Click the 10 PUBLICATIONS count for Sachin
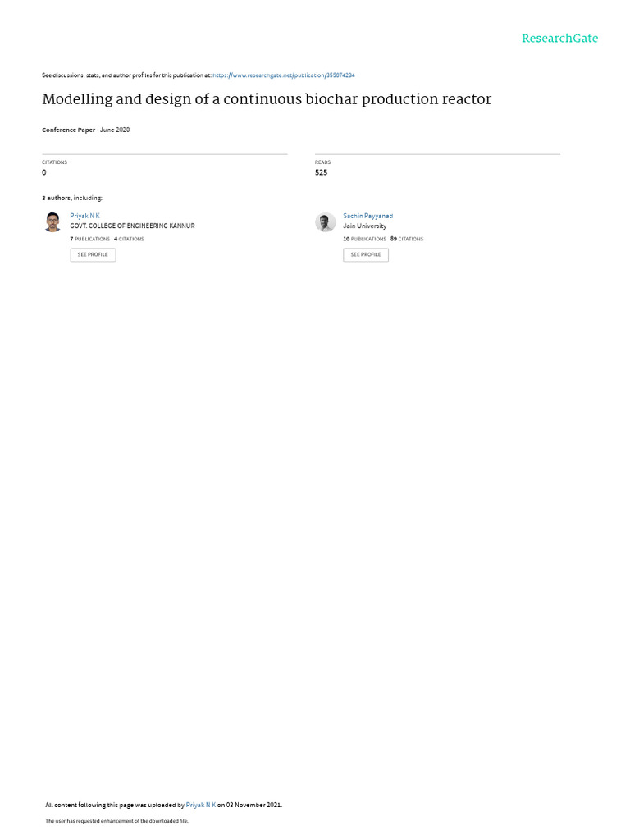Screen dimensions: 630x840 click(364, 239)
